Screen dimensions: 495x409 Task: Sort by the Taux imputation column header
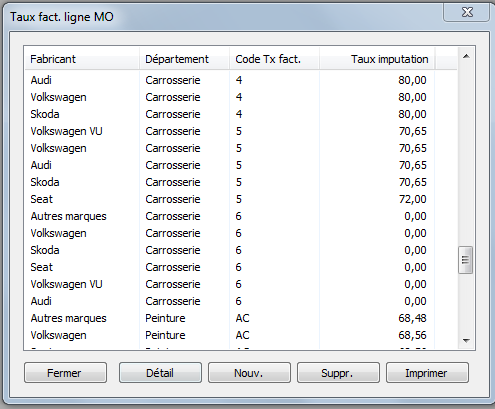(x=377, y=59)
